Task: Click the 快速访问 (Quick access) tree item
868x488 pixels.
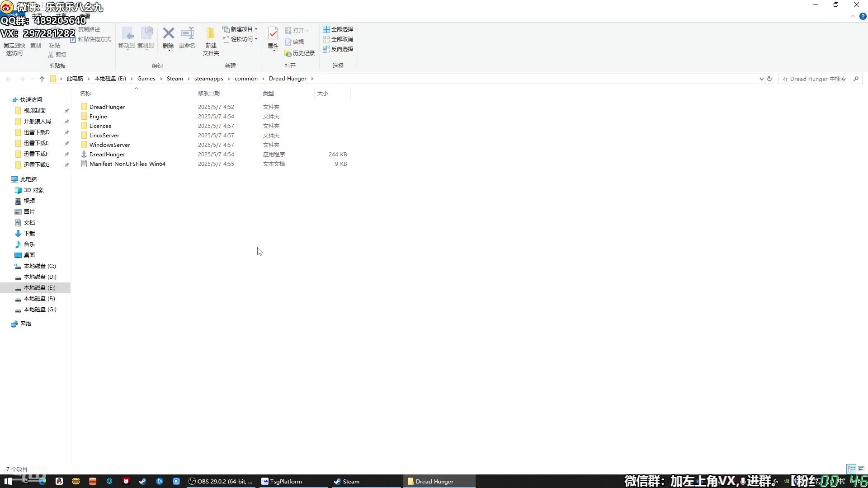Action: 31,100
